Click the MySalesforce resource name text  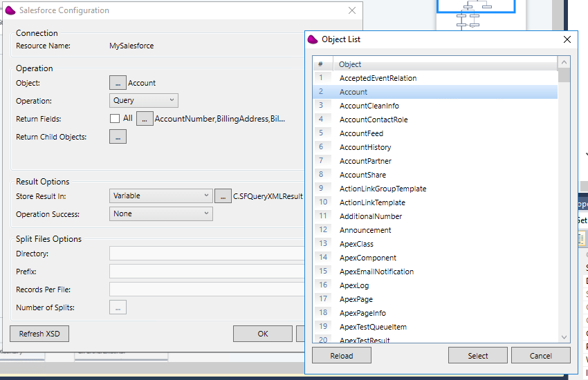pyautogui.click(x=131, y=46)
